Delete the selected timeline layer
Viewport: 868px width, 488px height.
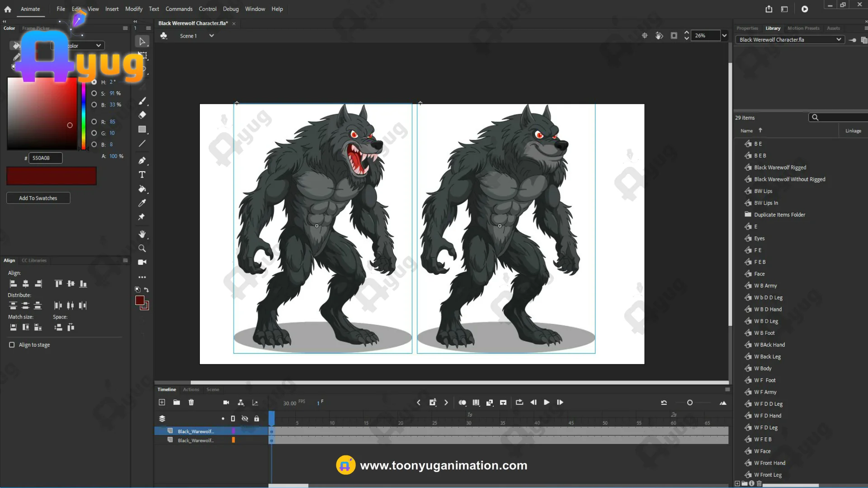[191, 402]
